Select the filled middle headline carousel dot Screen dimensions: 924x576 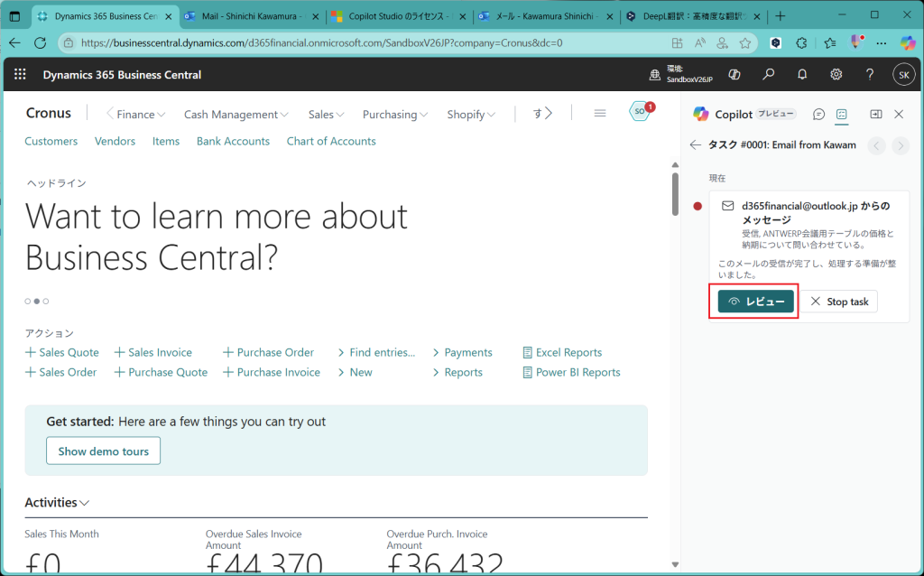[x=36, y=302]
